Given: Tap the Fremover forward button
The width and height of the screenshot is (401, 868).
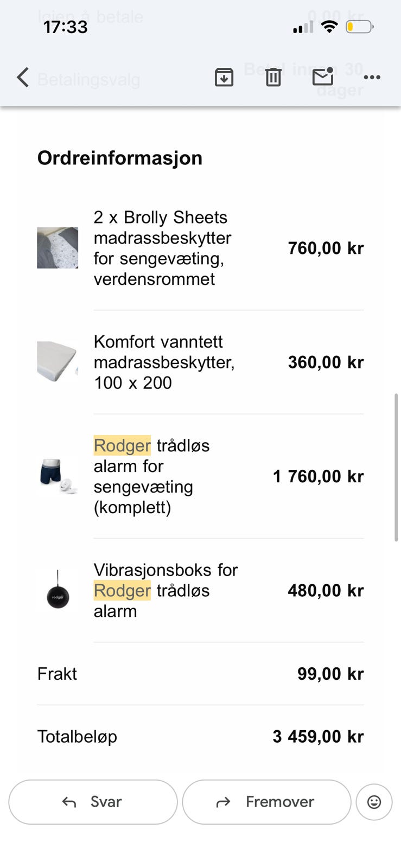Looking at the screenshot, I should [x=266, y=802].
